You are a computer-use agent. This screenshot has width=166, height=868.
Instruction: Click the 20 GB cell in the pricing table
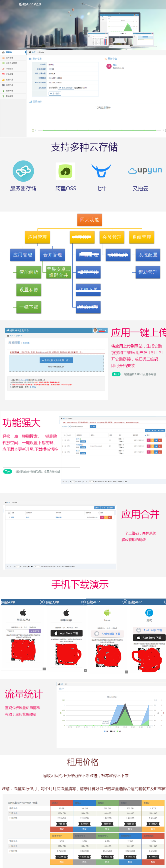point(62,808)
